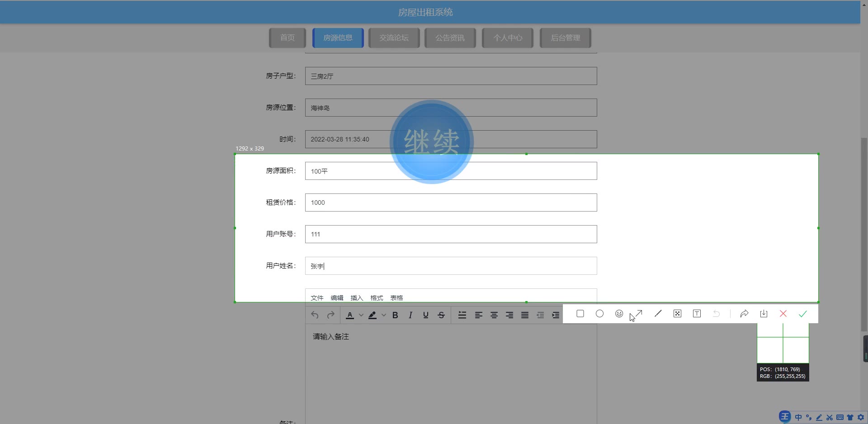Viewport: 868px width, 424px height.
Task: Open the emoji sticker tool
Action: [619, 314]
